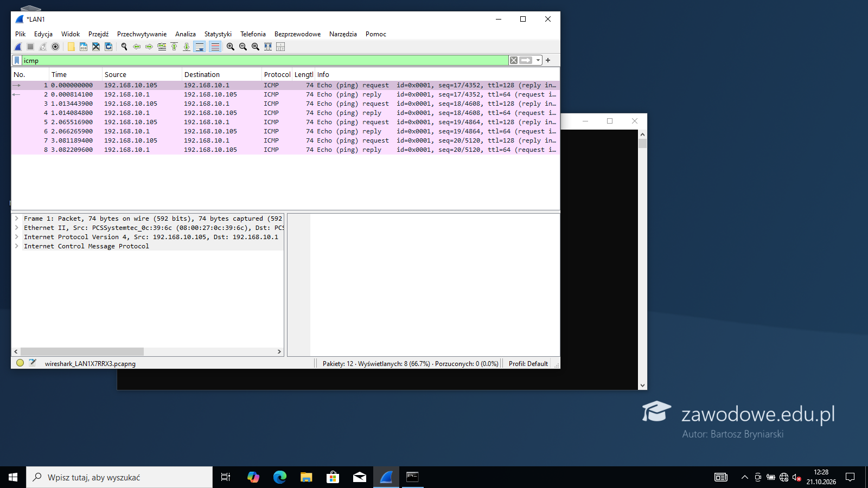Open the Statystyki menu
This screenshot has width=868, height=488.
pyautogui.click(x=218, y=34)
